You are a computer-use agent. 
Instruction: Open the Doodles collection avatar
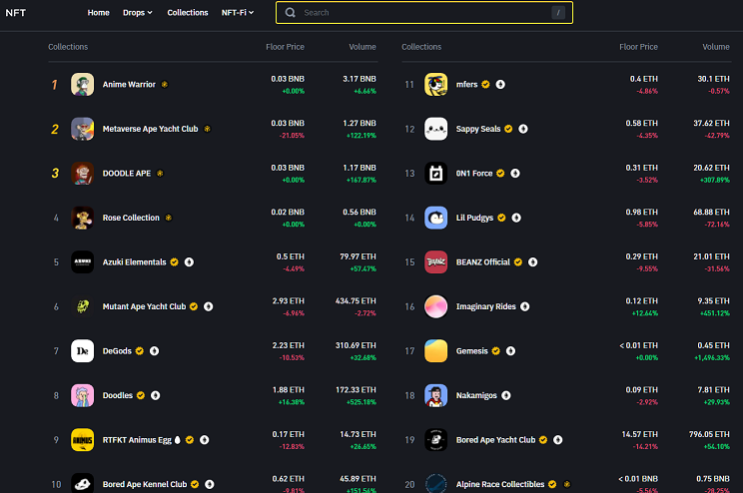[x=82, y=395]
